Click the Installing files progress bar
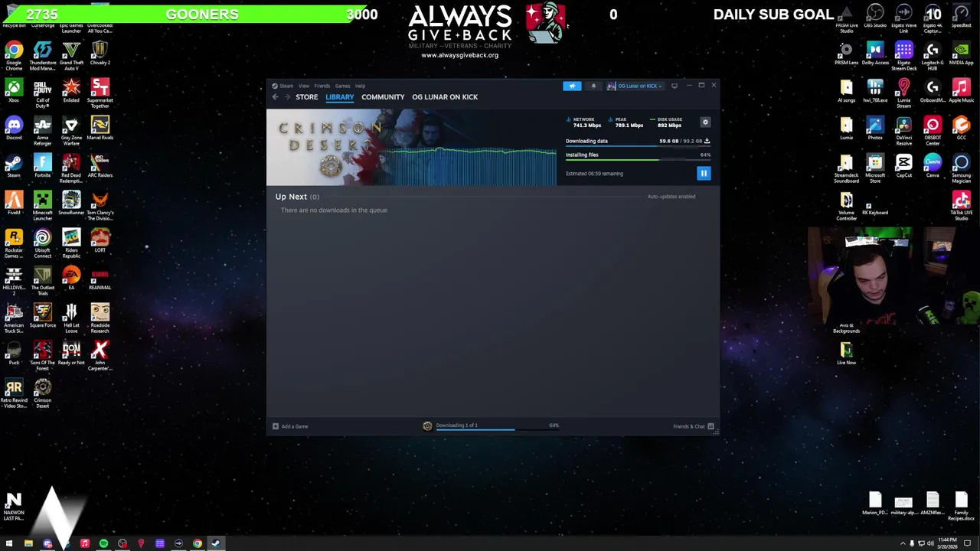Viewport: 980px width, 551px height. (x=638, y=160)
